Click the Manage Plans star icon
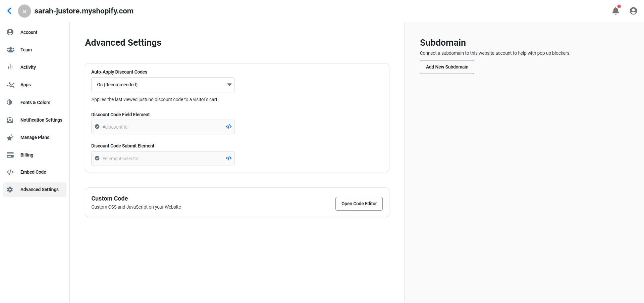 coord(10,137)
